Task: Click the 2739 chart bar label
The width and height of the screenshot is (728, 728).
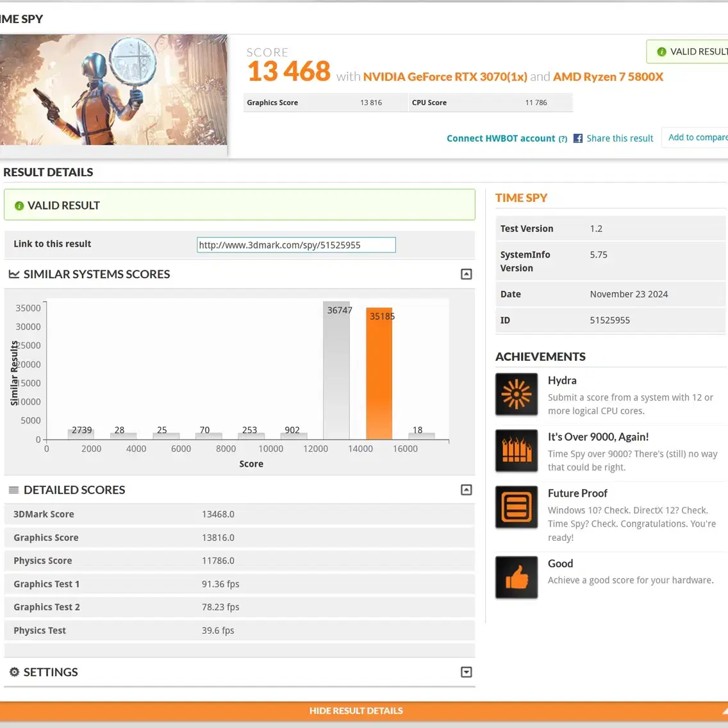Action: [x=82, y=430]
